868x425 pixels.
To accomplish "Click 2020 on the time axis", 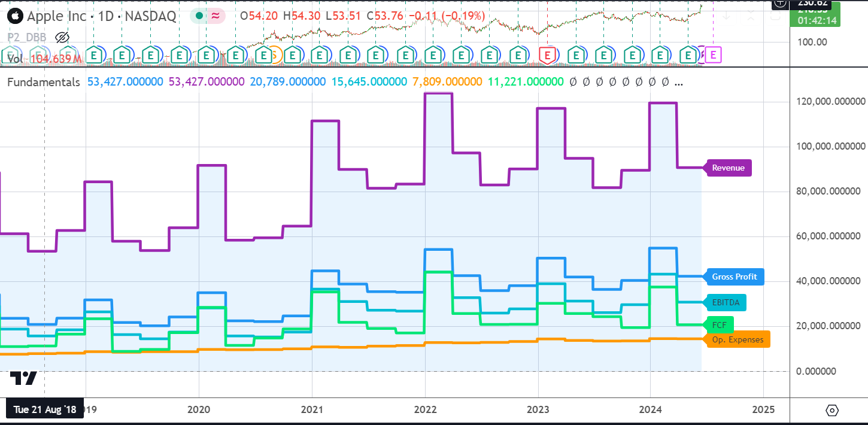I will click(x=198, y=410).
